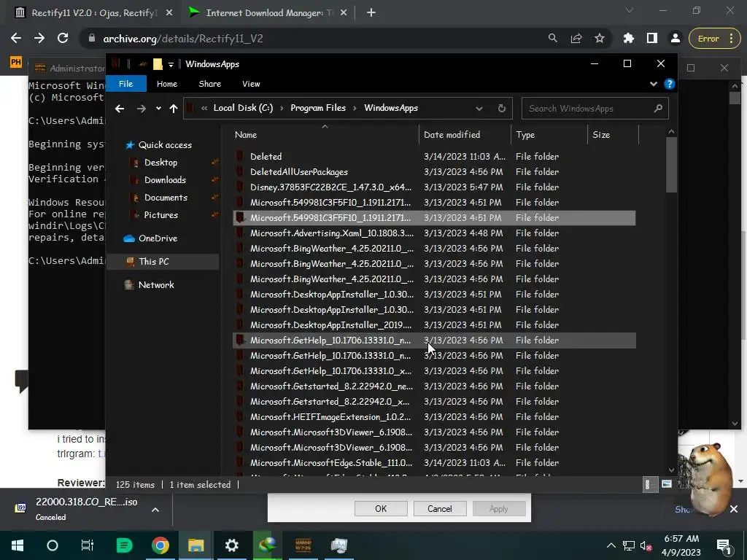The width and height of the screenshot is (747, 560).
Task: Go up one folder level in Explorer
Action: (x=174, y=109)
